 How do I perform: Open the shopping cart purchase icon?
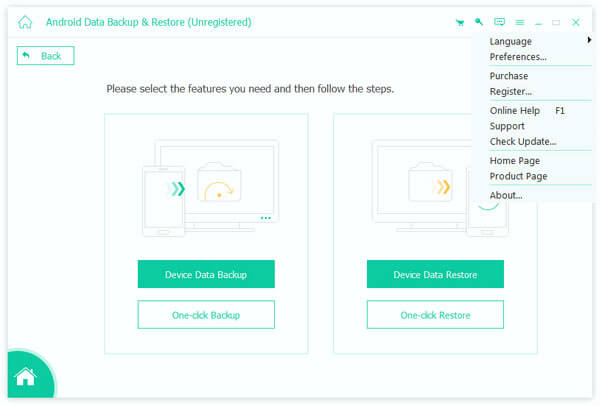(x=460, y=23)
